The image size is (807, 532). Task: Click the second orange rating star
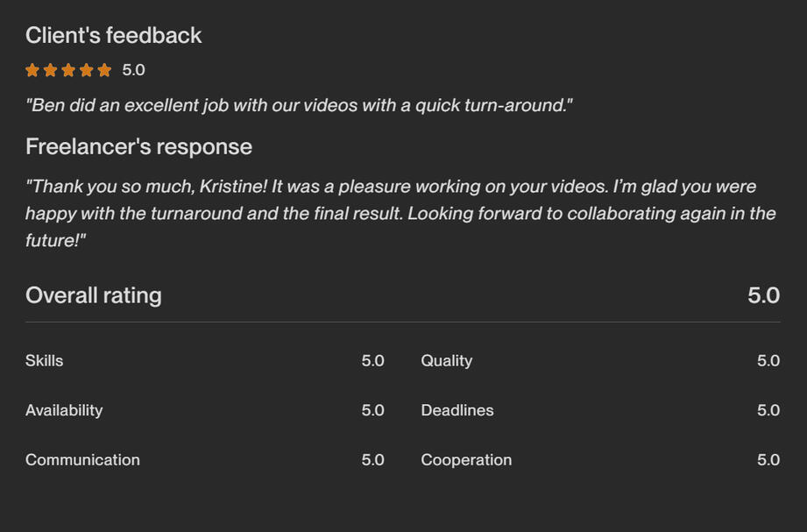pos(51,70)
